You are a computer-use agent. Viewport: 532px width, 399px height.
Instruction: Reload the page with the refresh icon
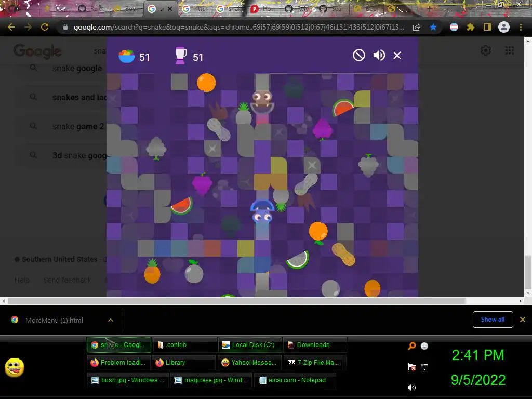pos(45,27)
